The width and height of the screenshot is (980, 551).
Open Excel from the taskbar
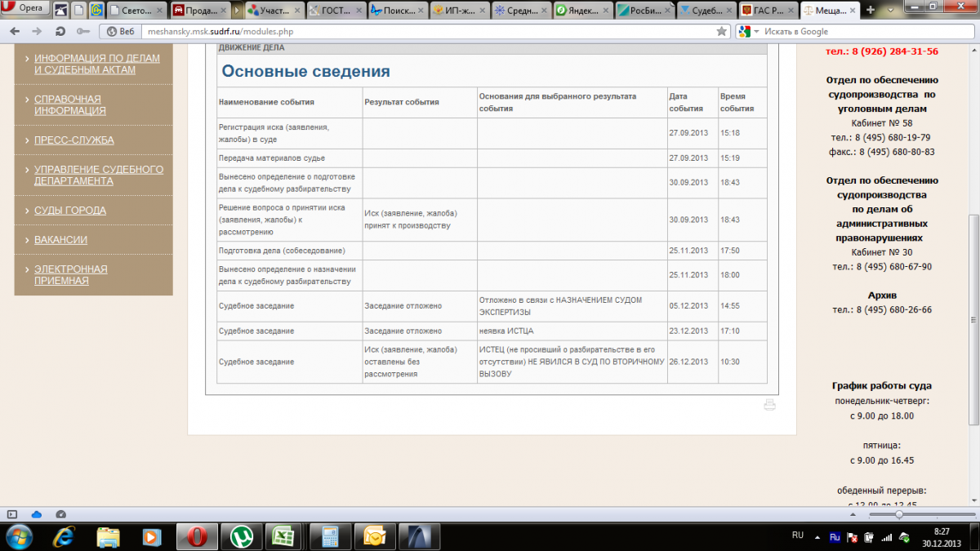[x=283, y=536]
